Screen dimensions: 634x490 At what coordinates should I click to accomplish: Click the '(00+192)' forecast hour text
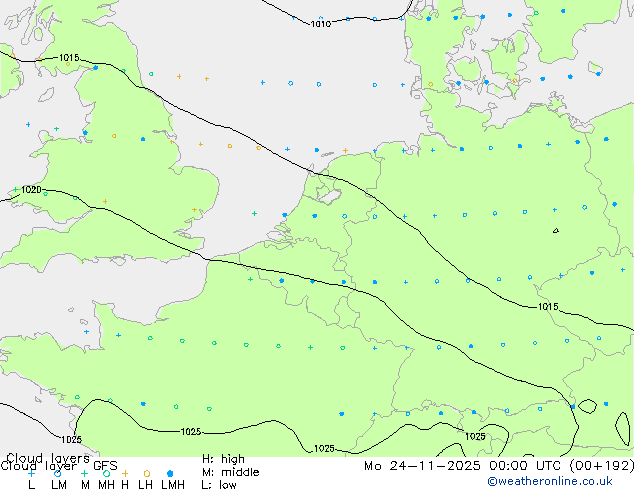pyautogui.click(x=602, y=466)
